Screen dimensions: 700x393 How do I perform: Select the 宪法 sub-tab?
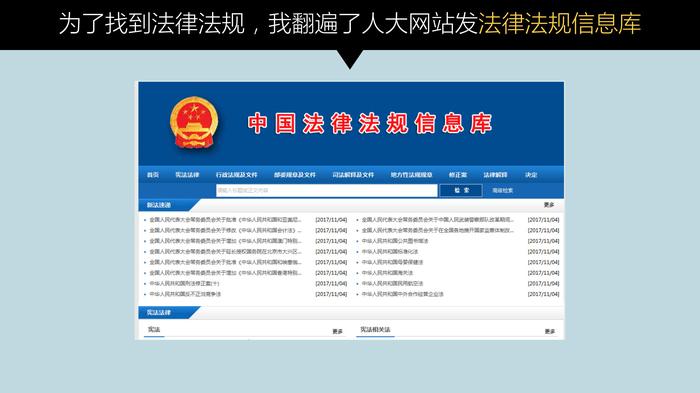(x=154, y=330)
